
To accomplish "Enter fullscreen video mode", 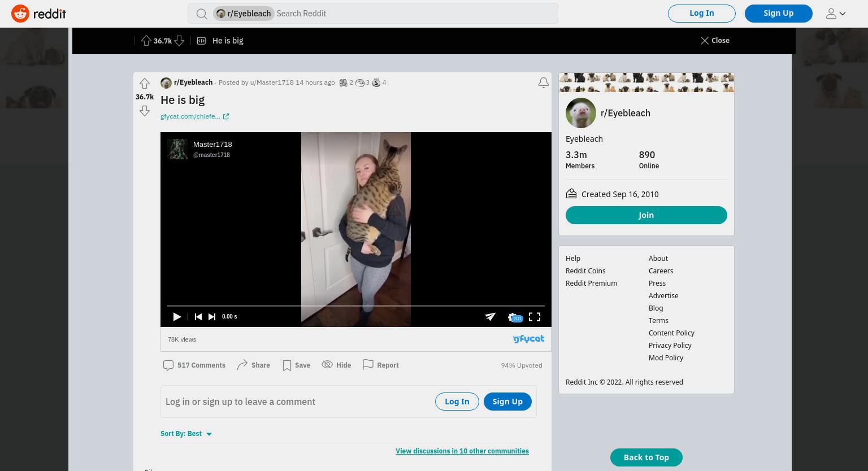I will point(535,317).
